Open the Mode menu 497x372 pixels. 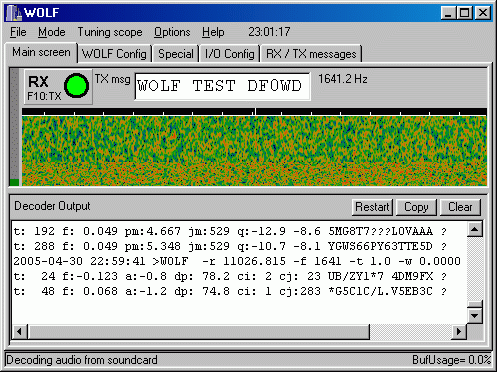click(51, 32)
